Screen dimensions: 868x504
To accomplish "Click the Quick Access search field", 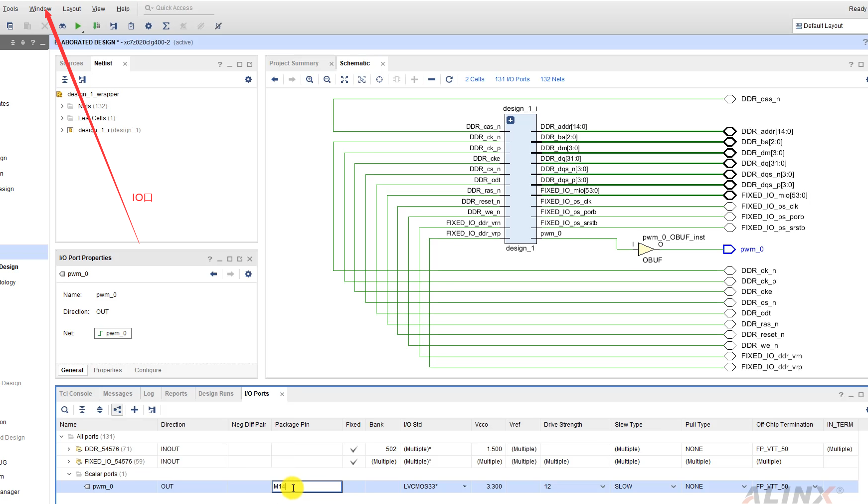I will (x=178, y=8).
